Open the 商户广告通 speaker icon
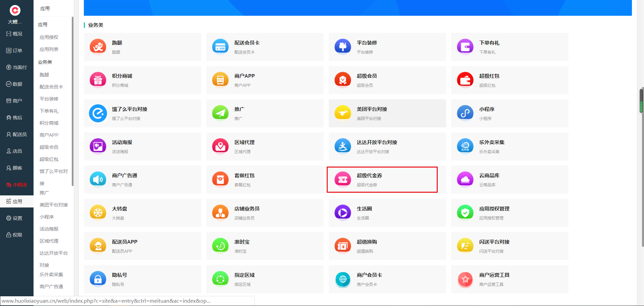The image size is (644, 306). [x=98, y=179]
